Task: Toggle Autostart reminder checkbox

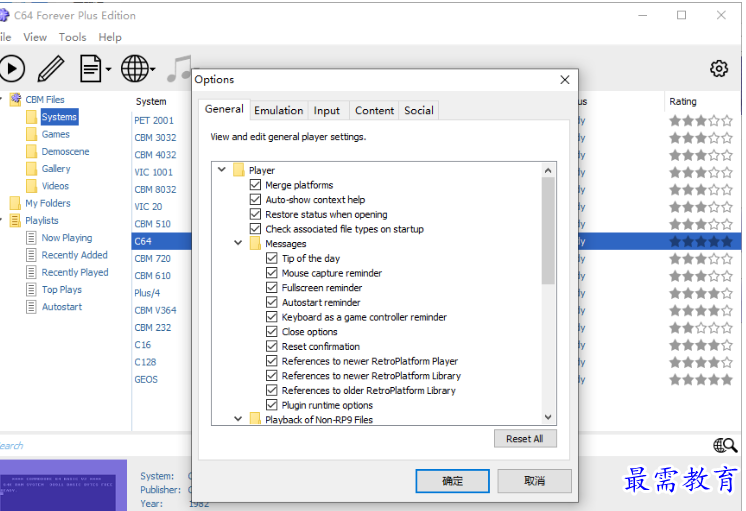Action: (x=272, y=302)
